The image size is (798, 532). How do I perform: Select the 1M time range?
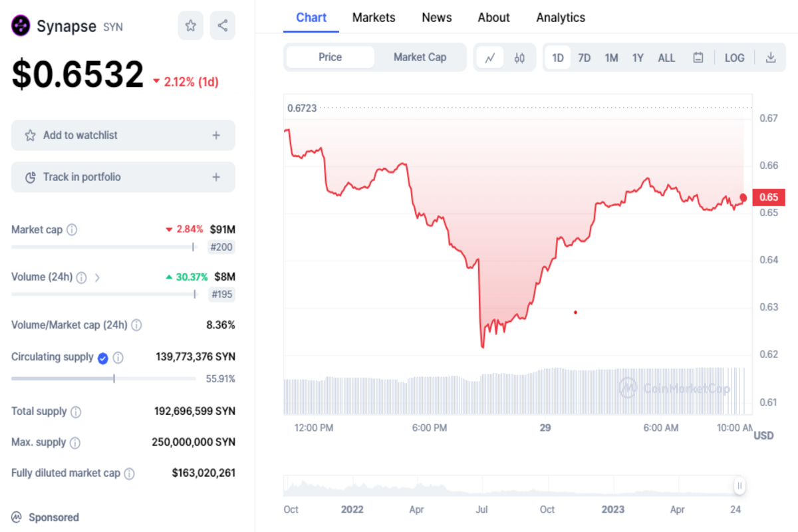(612, 58)
